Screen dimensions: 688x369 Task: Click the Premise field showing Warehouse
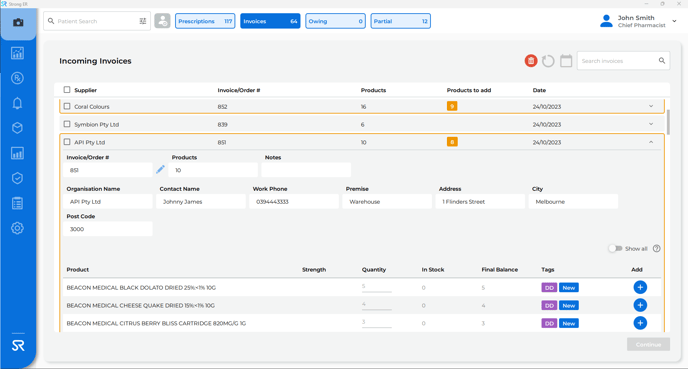[x=387, y=201]
